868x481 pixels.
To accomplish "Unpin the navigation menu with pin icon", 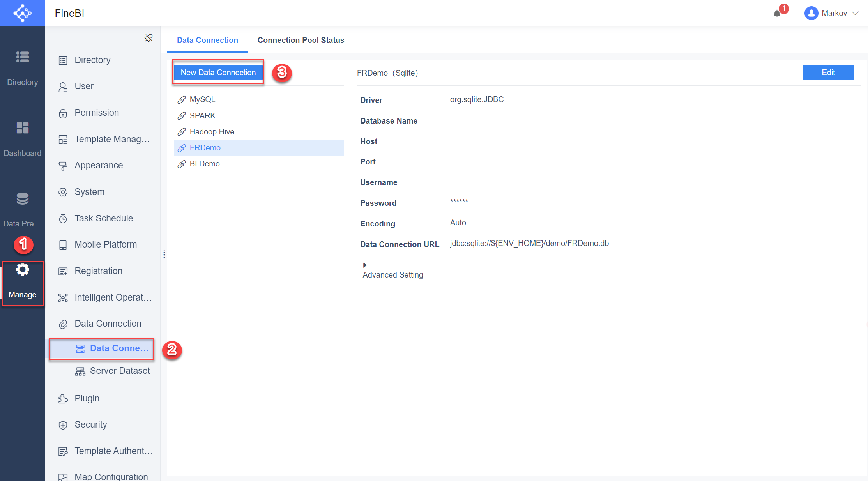I will pyautogui.click(x=148, y=38).
